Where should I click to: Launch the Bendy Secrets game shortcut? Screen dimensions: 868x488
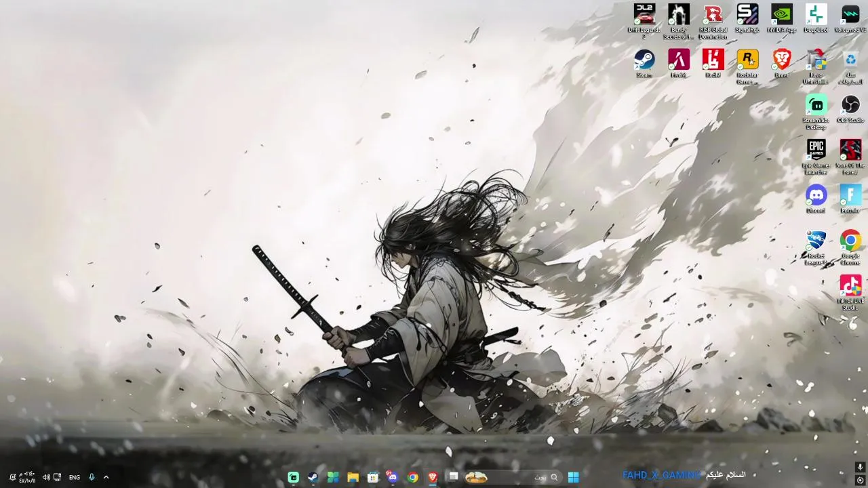click(679, 21)
